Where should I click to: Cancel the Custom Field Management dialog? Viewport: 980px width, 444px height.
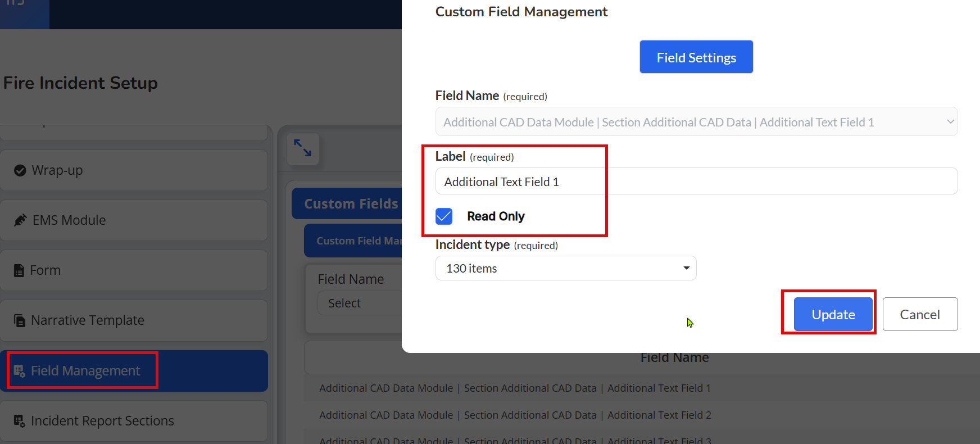tap(920, 314)
